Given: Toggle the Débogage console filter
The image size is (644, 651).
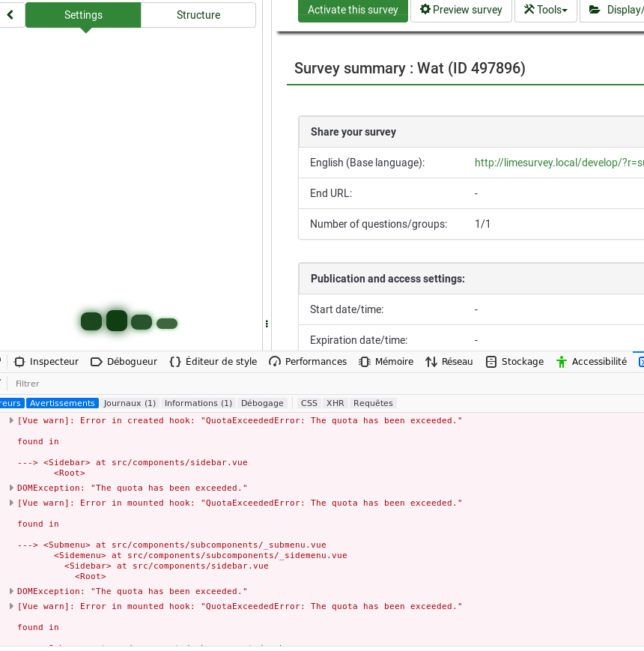Looking at the screenshot, I should [262, 403].
